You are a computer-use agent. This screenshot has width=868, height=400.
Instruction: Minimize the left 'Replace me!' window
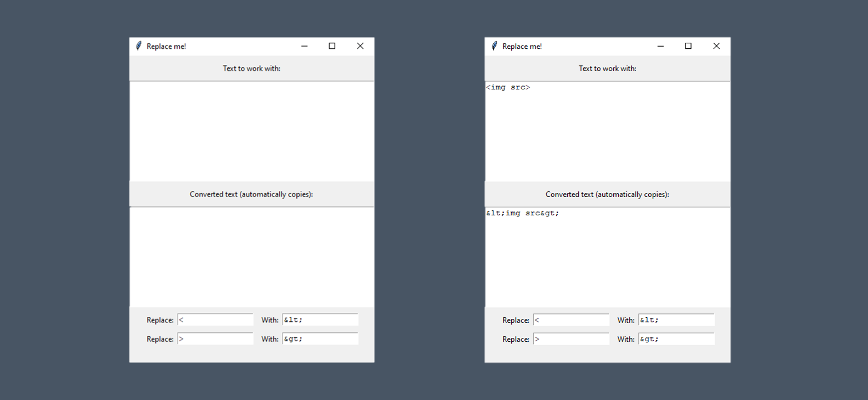(304, 46)
